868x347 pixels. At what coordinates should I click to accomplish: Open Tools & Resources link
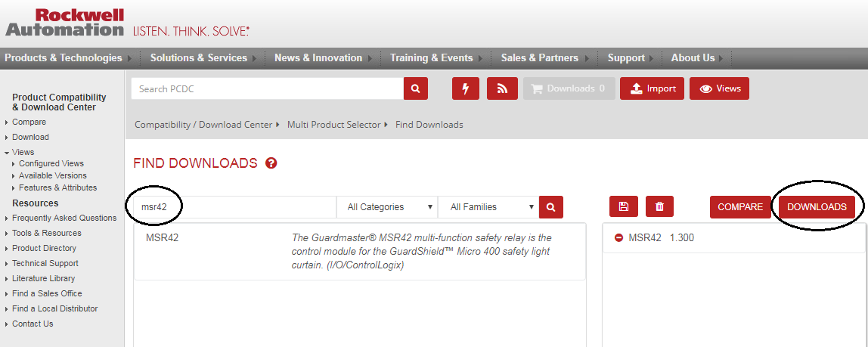pyautogui.click(x=47, y=234)
